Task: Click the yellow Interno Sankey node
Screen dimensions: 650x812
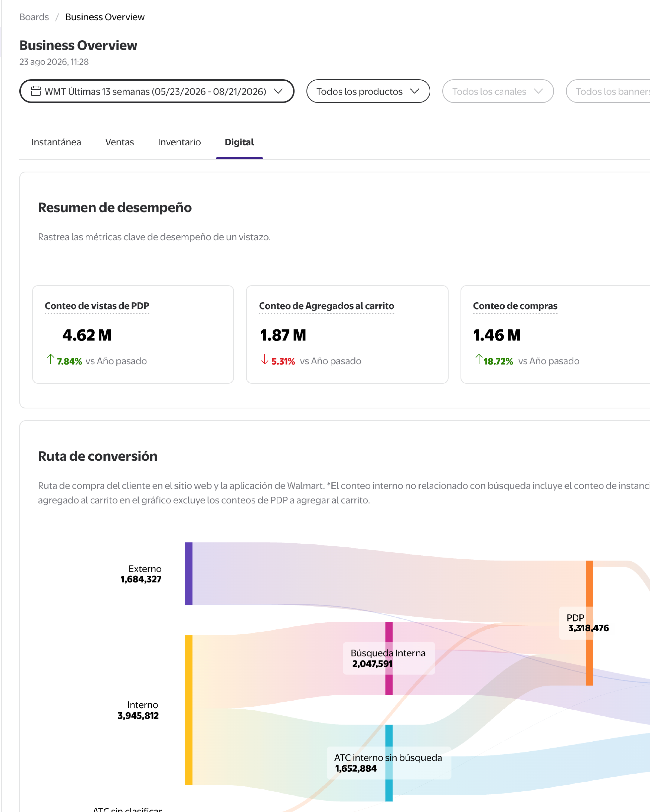Action: click(x=189, y=710)
